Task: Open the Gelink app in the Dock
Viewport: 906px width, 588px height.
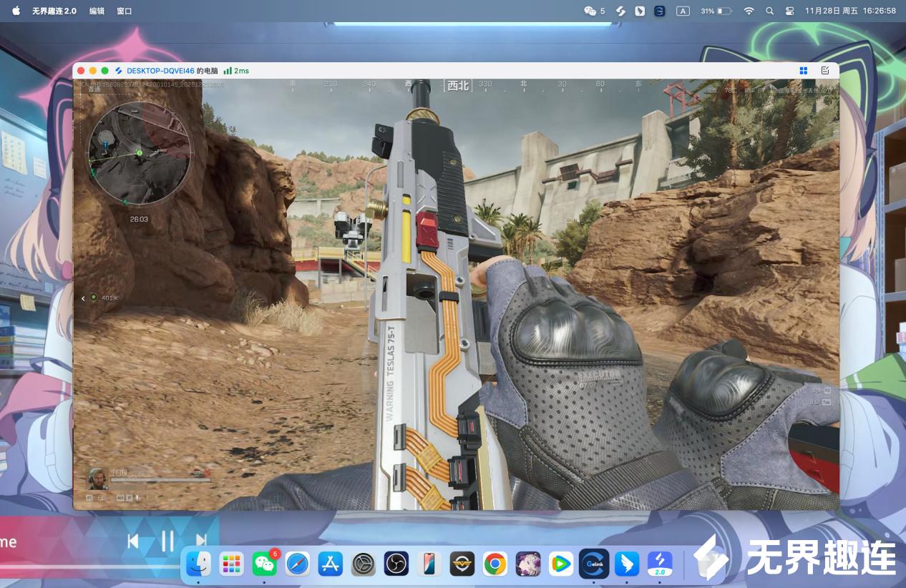Action: [594, 564]
